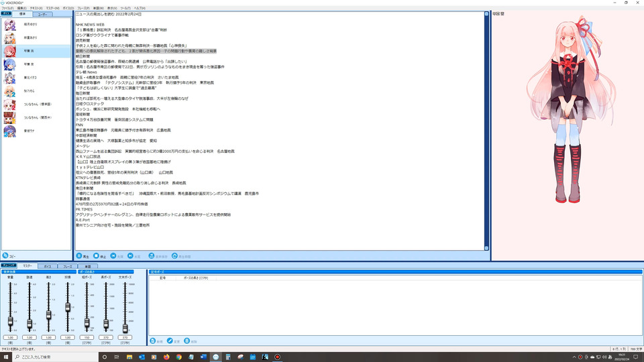This screenshot has height=362, width=644.
Task: Jump to beginning with 先頭 button
Action: click(x=117, y=256)
